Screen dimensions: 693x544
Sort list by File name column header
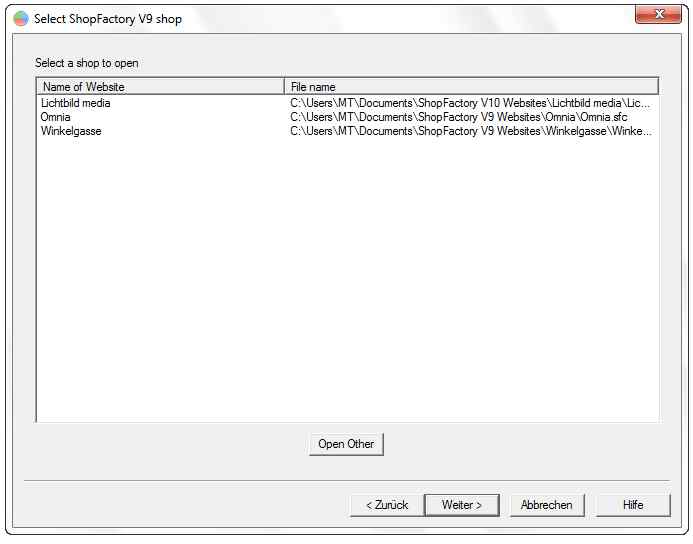tap(470, 87)
